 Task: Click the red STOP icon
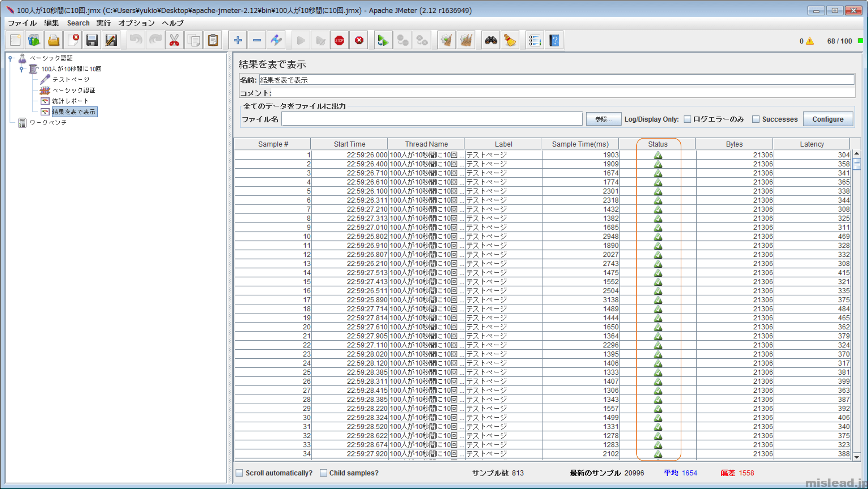click(x=339, y=40)
